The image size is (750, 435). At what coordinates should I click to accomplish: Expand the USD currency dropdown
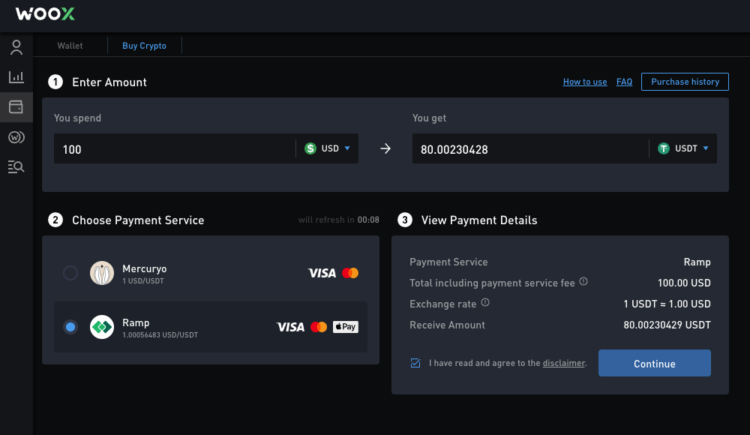pyautogui.click(x=328, y=148)
